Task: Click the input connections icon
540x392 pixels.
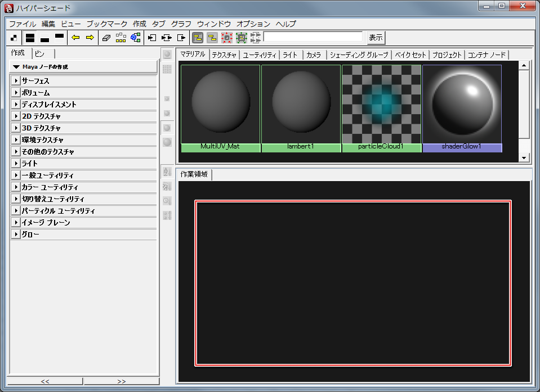Action: (152, 38)
